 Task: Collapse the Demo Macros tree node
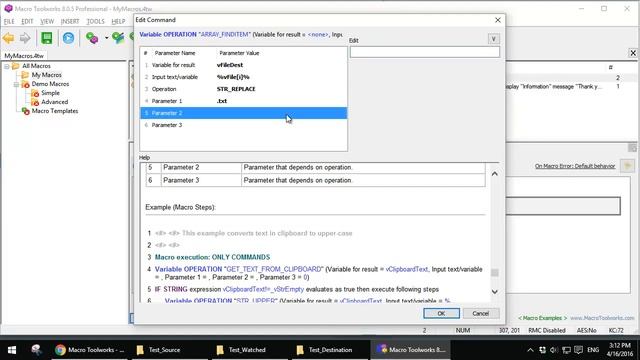coord(16,84)
